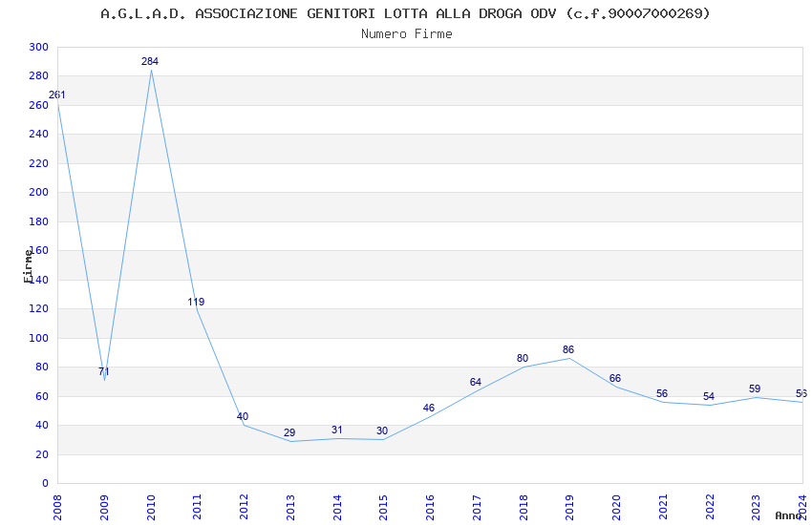This screenshot has width=812, height=525.
Task: Select the 261 data label for 2008
Action: [x=57, y=94]
